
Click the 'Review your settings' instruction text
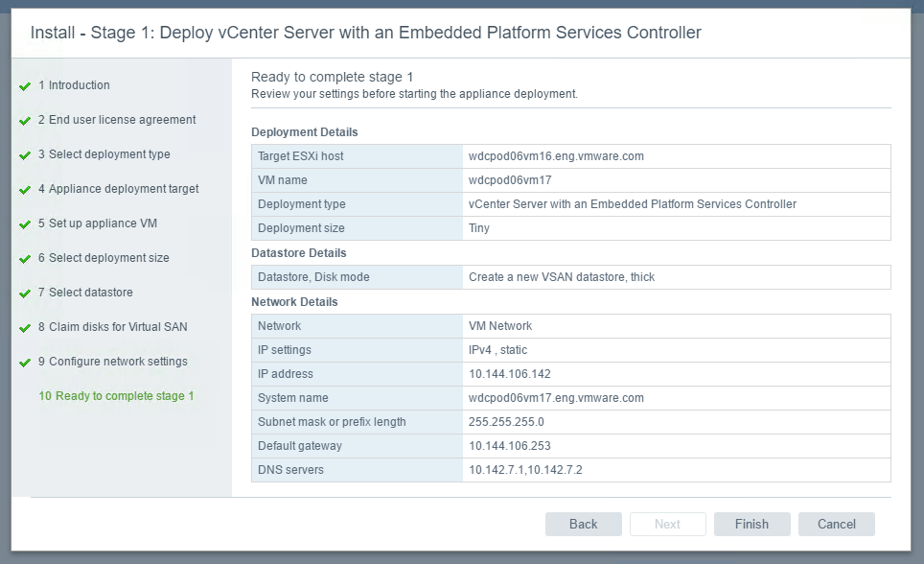point(414,94)
